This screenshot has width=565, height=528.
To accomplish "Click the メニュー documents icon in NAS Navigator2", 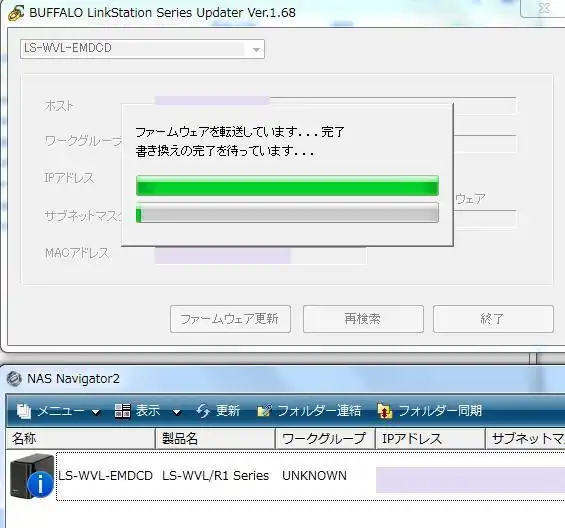I will (24, 411).
